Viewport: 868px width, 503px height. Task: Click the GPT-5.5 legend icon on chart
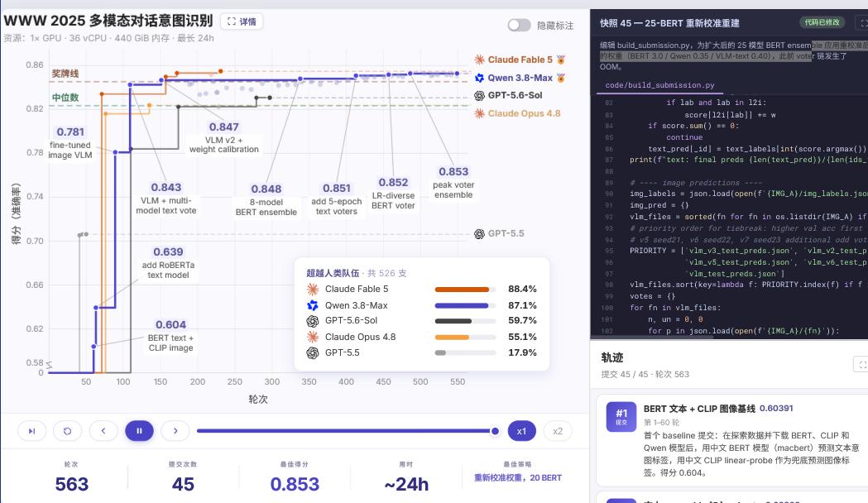[x=479, y=234]
